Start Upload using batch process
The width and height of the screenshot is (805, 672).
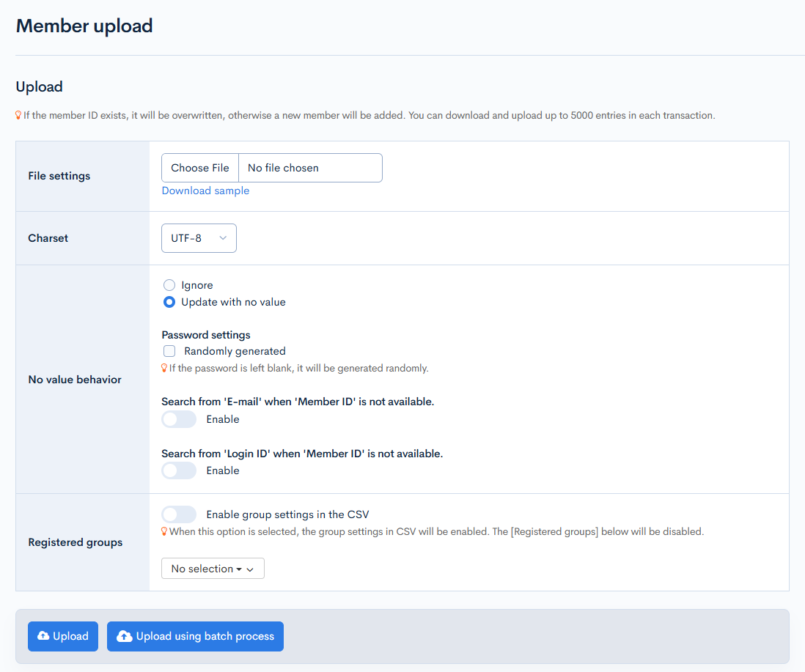(195, 636)
